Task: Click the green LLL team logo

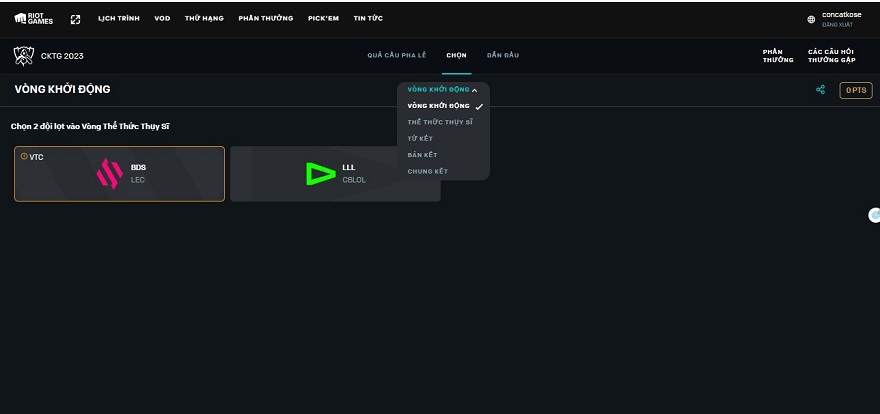Action: [320, 174]
